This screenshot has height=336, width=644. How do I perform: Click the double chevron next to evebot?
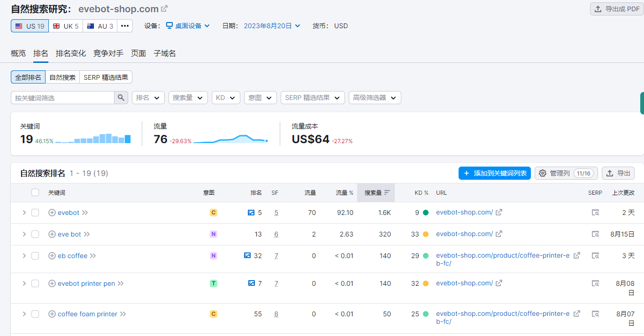[85, 213]
